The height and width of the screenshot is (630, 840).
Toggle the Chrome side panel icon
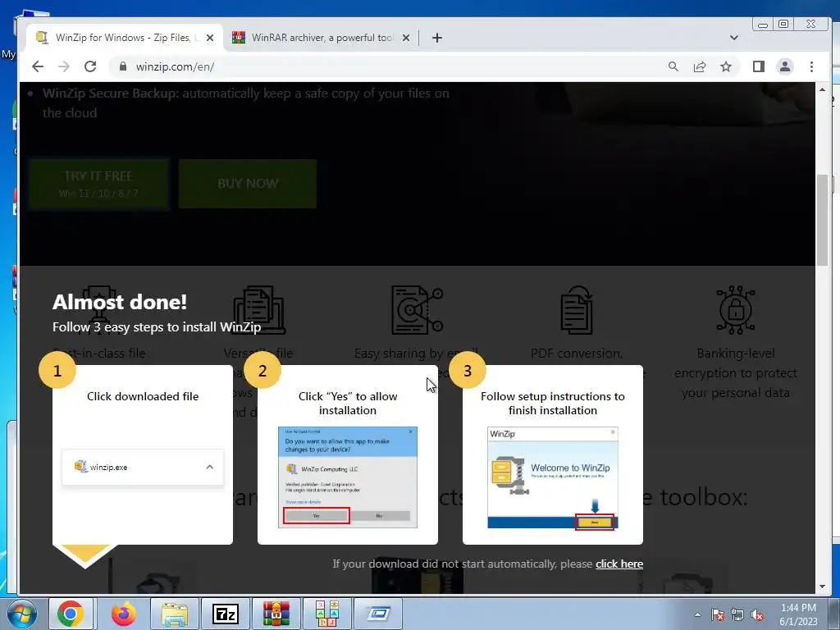[x=759, y=66]
